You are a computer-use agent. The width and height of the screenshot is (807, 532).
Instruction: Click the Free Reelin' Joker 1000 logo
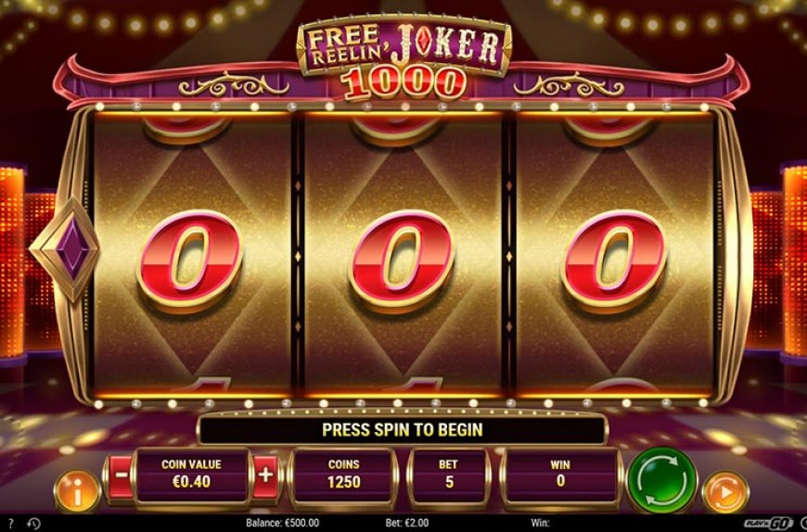coord(404,57)
